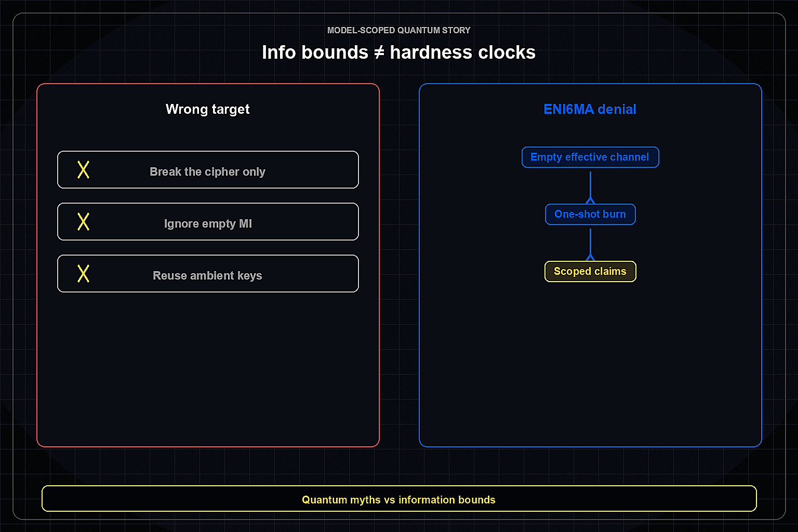
Task: Click the MODEL-SCOPED QUANTUM STORY subtitle
Action: (x=398, y=30)
